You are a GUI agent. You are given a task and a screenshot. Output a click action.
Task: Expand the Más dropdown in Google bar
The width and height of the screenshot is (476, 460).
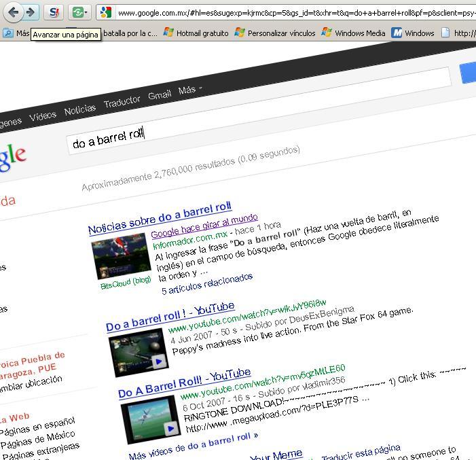click(190, 90)
